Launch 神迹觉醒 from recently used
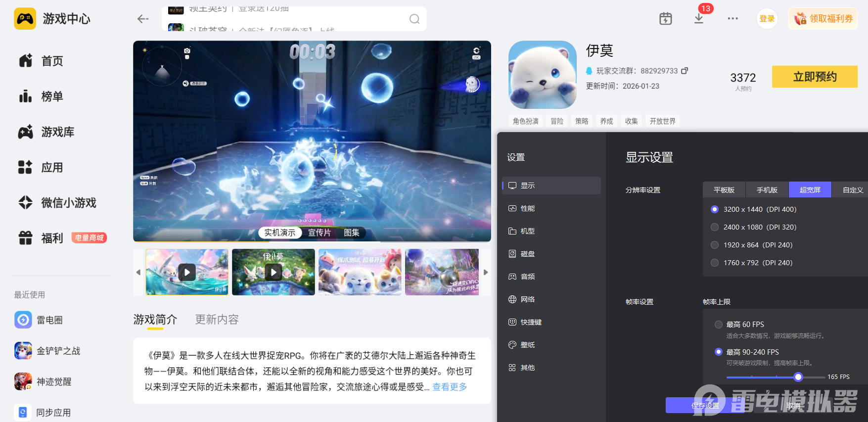This screenshot has width=868, height=422. pos(43,381)
